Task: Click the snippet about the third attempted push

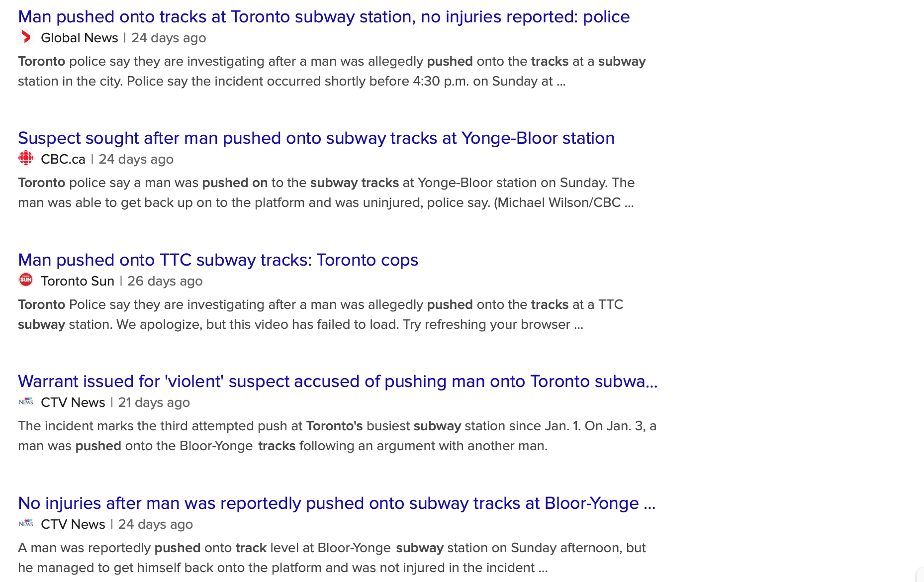Action: click(x=337, y=436)
